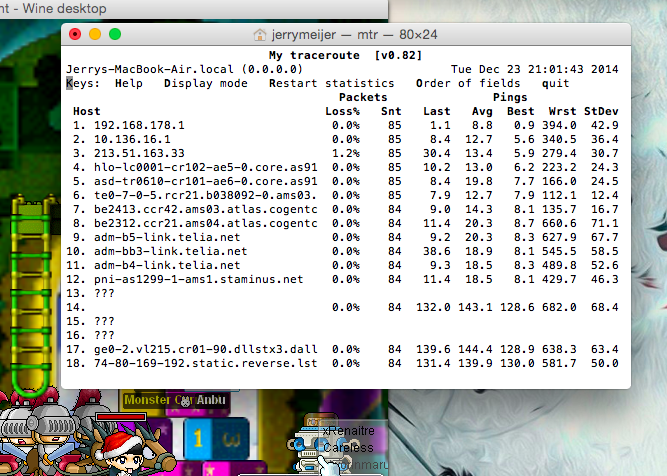Click worst ping '682.0' of hop 14
This screenshot has width=667, height=476.
coord(559,308)
